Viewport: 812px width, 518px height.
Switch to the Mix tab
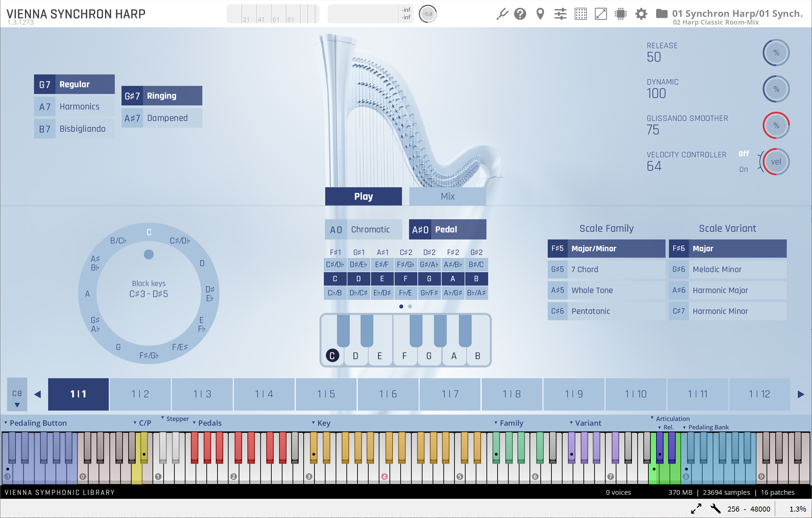coord(447,196)
